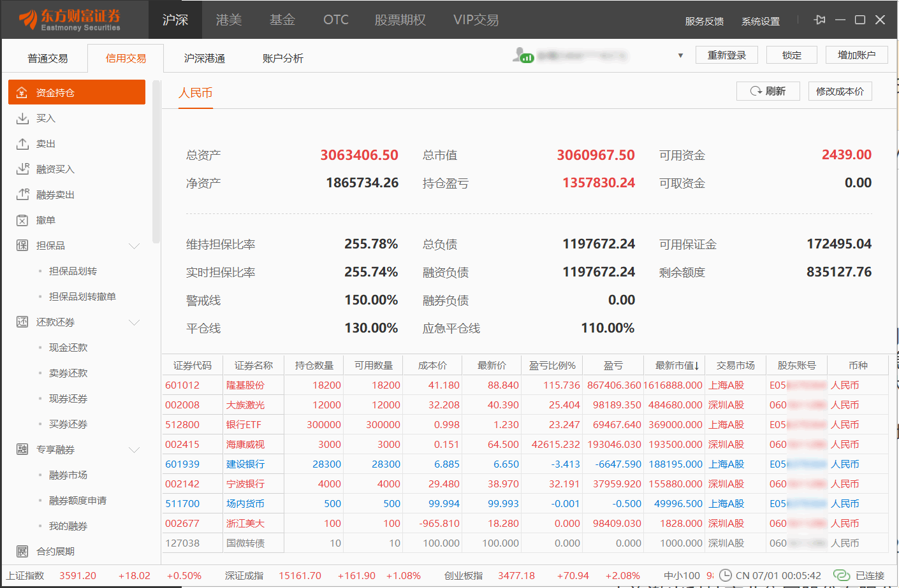Click the 资金持仓 house icon in sidebar

tap(22, 92)
